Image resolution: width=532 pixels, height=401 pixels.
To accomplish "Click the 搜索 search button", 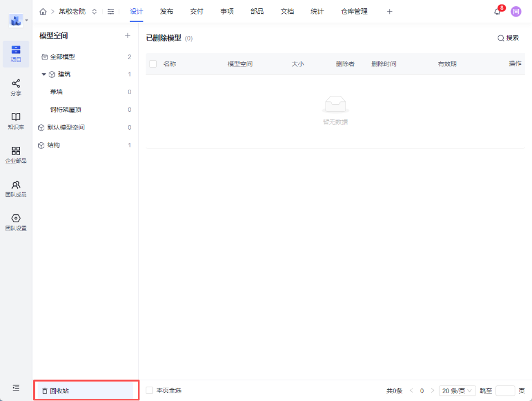I will pyautogui.click(x=508, y=38).
